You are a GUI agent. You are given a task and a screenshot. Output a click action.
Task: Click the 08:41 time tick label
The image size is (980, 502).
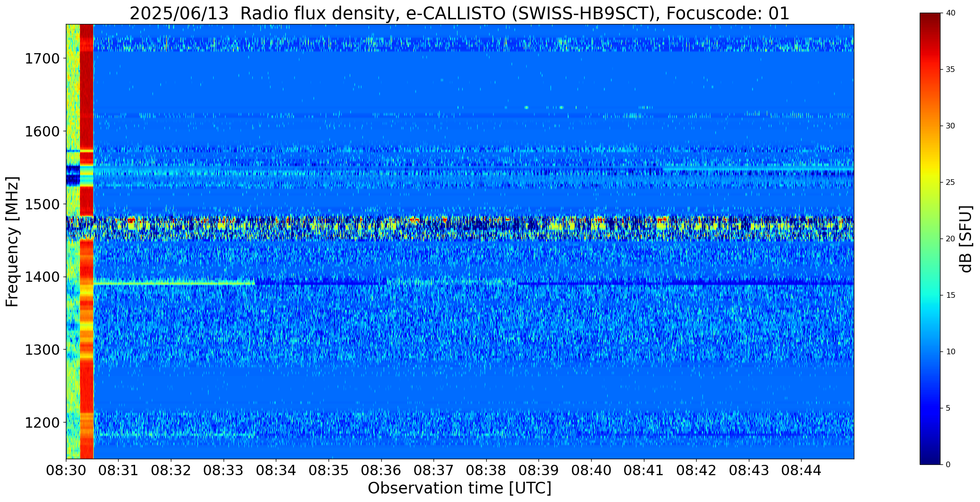click(644, 470)
